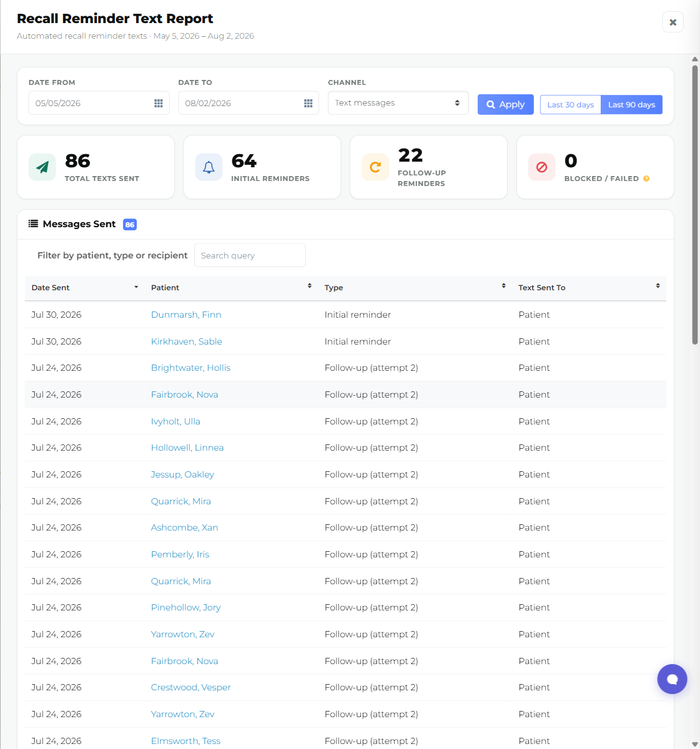Viewport: 700px width, 749px height.
Task: Open patient Ashcombe, Xan
Action: point(185,527)
